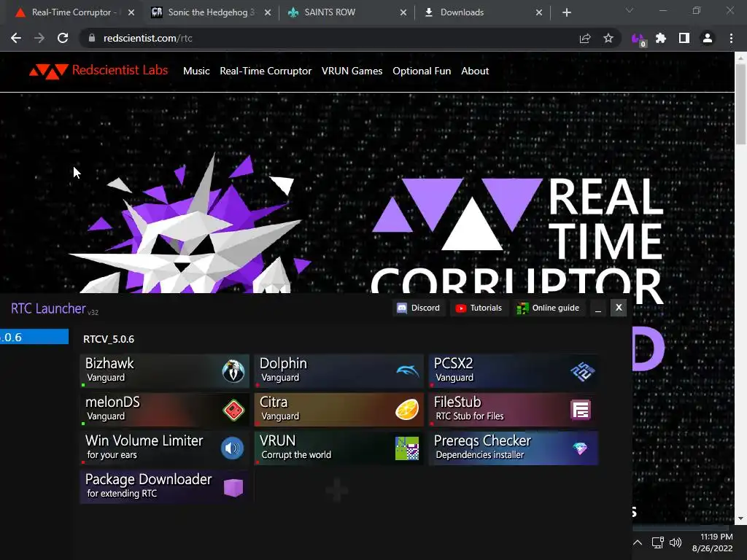Screen dimensions: 747x560
Task: Select the highlighted 5.0.6 version entry
Action: point(34,337)
